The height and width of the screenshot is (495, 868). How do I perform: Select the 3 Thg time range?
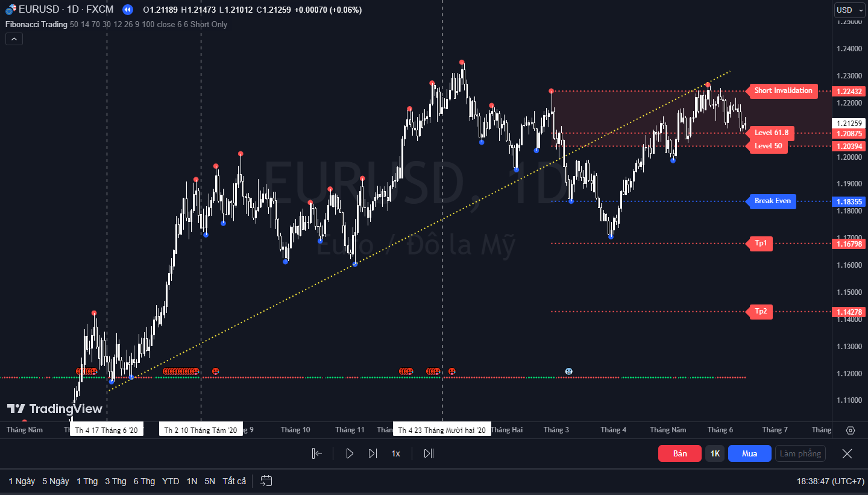coord(116,481)
